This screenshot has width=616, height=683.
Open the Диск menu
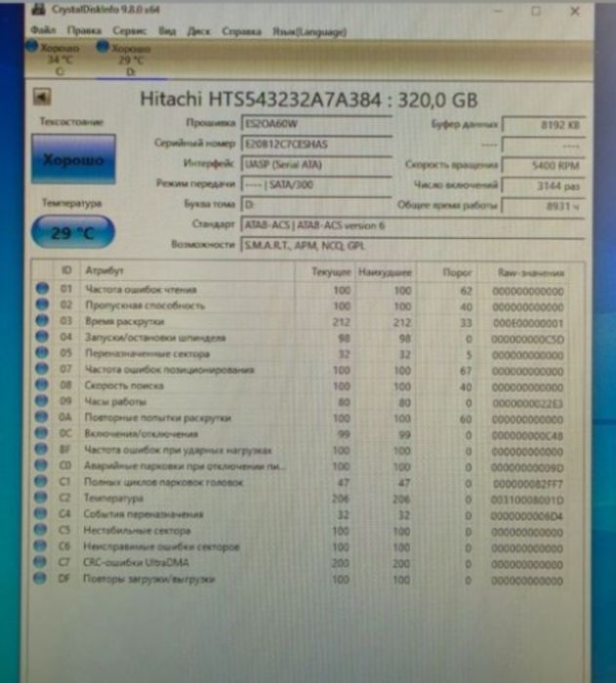click(198, 31)
